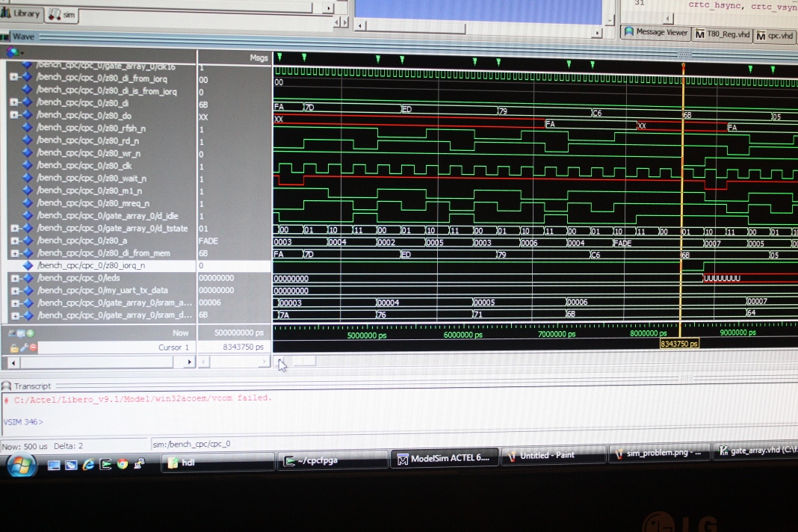Open gate_array.vhd window from the taskbar

[754, 451]
